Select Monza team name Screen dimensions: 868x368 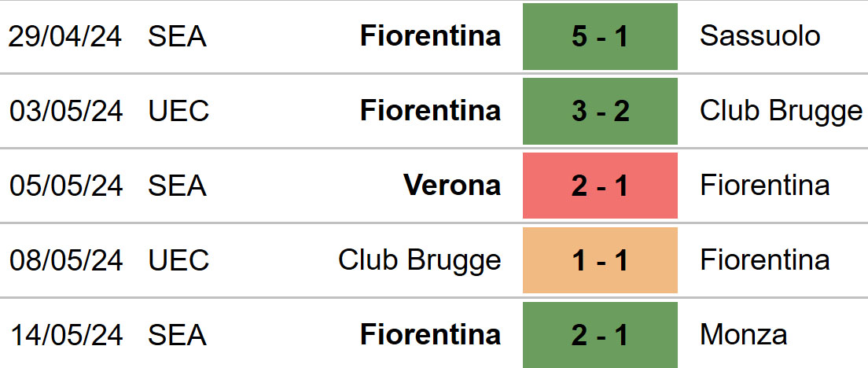coord(743,334)
